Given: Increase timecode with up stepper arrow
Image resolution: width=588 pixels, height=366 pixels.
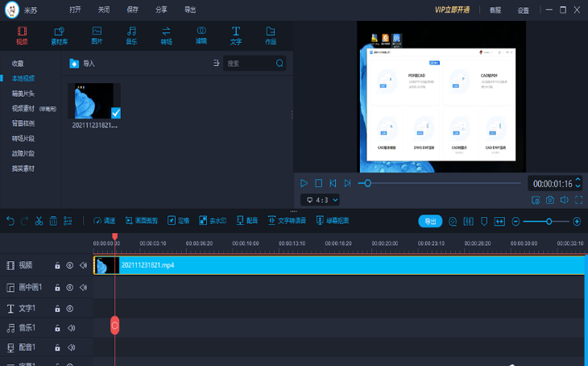Looking at the screenshot, I should click(x=578, y=180).
